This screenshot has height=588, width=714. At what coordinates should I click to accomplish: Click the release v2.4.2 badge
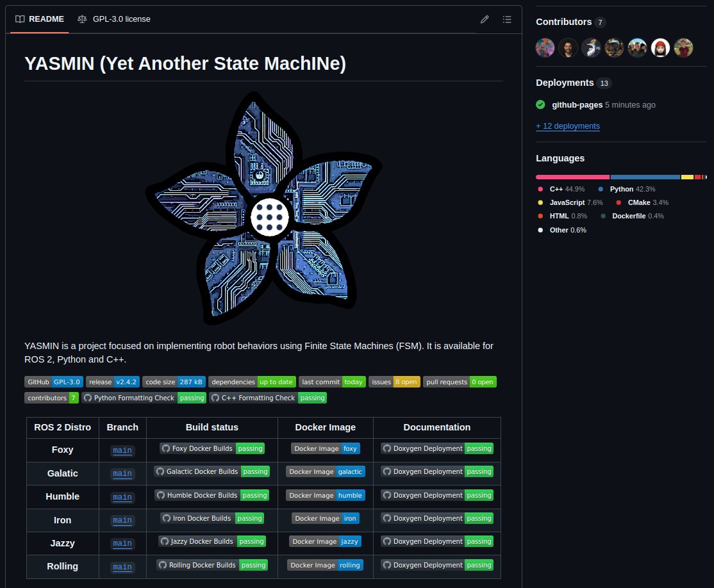[112, 382]
